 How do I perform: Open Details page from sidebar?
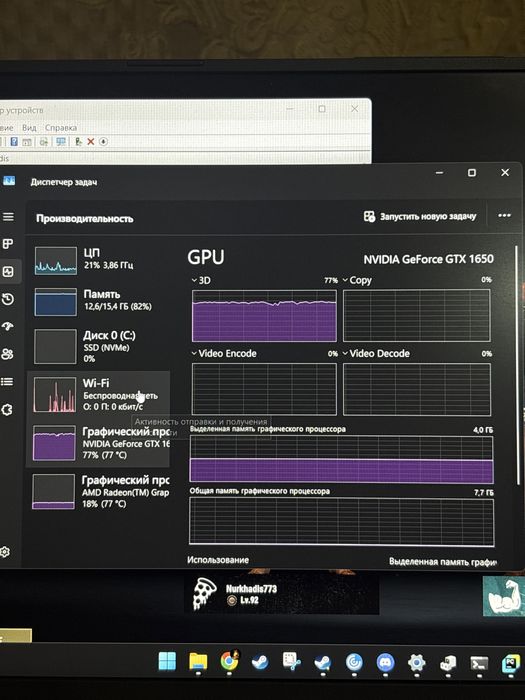click(x=7, y=382)
